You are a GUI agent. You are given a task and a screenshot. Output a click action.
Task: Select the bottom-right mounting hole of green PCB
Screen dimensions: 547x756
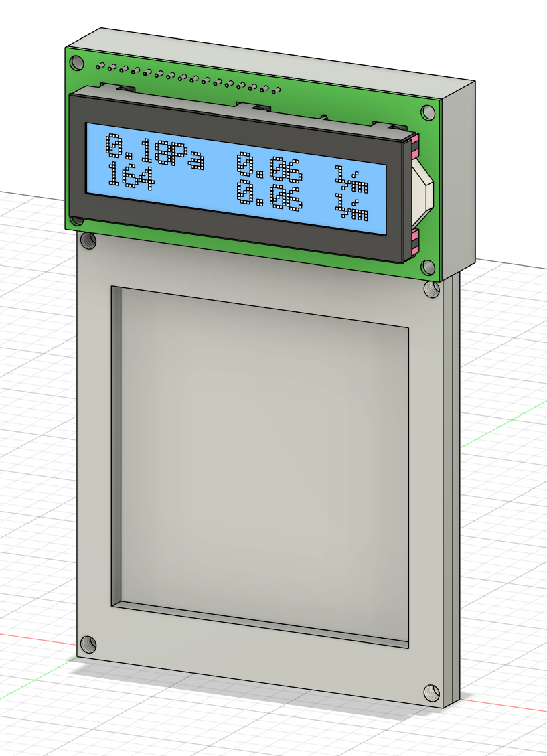coord(426,267)
